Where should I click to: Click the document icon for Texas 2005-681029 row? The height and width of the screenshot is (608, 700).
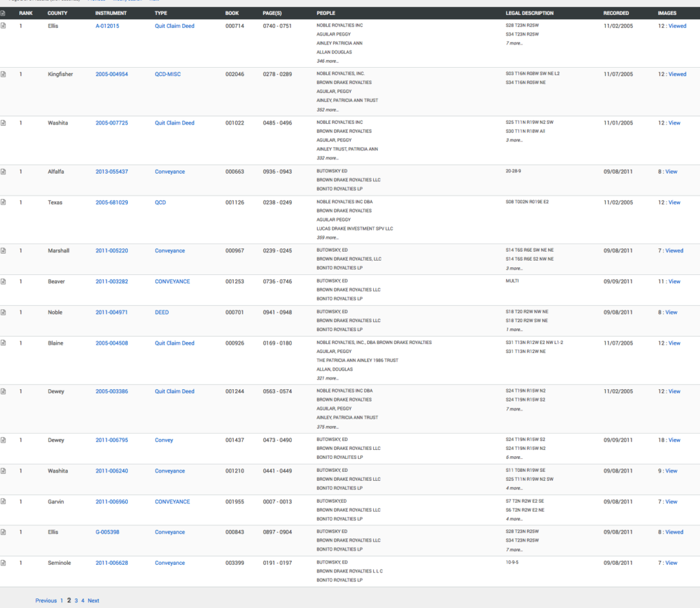3,202
